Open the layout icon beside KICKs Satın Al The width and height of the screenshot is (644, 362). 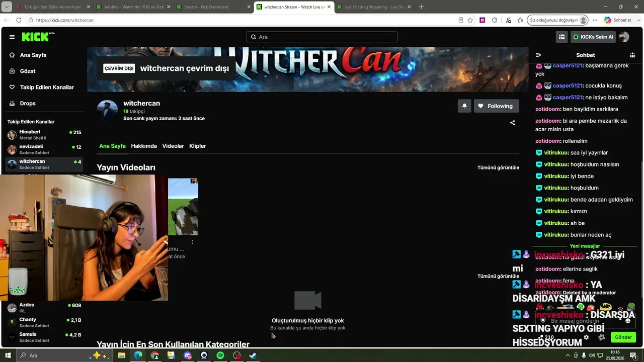point(562,37)
